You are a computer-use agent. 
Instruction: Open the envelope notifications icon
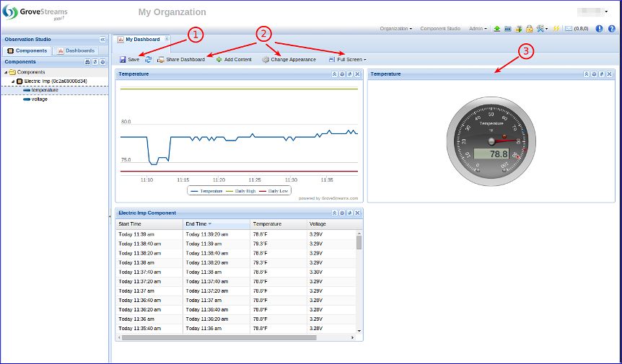[x=569, y=29]
